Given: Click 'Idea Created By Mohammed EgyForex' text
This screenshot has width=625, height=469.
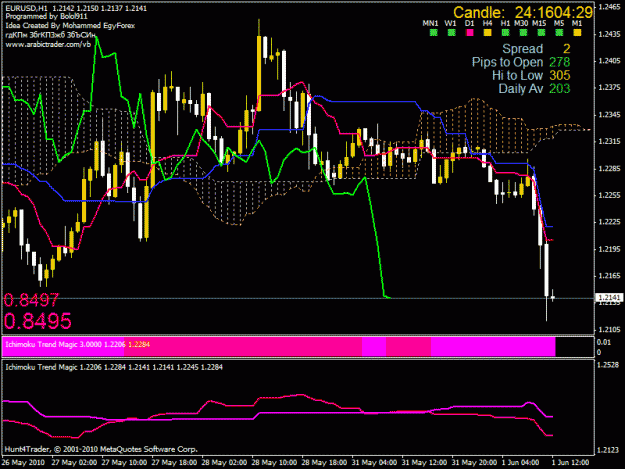Looking at the screenshot, I should coord(70,26).
